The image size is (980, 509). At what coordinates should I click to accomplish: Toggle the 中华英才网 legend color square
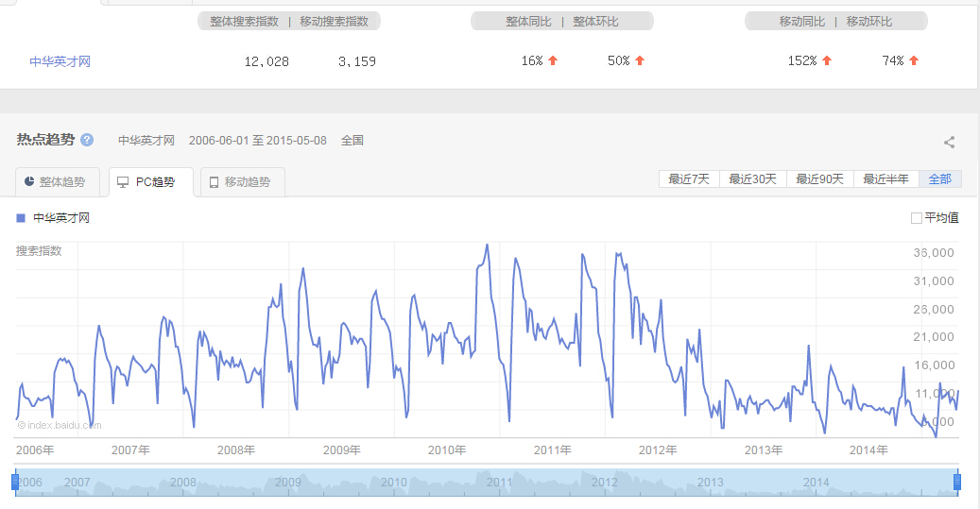coord(21,218)
